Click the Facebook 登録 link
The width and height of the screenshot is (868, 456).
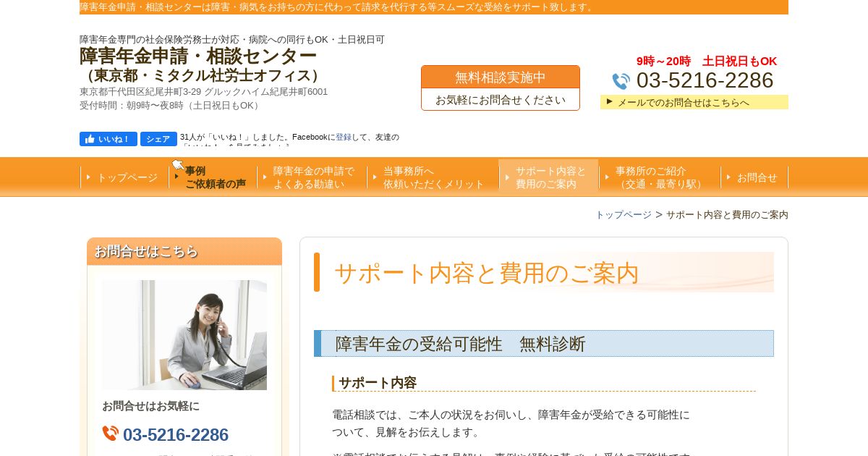(344, 137)
